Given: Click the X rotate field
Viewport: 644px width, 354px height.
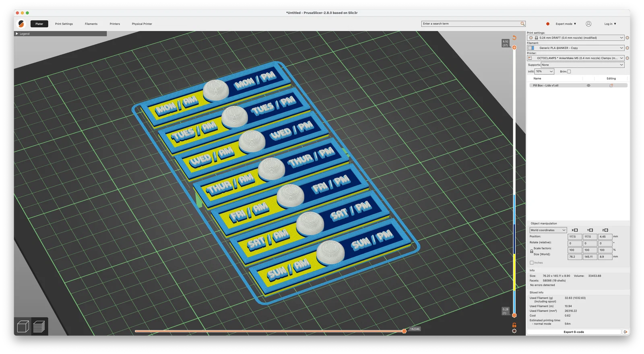Looking at the screenshot, I should 575,243.
